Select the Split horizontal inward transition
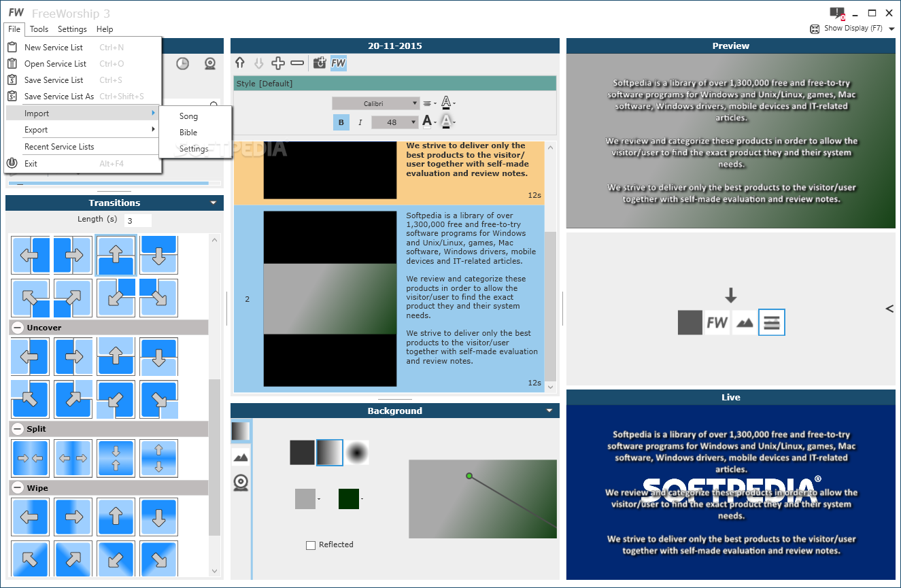The image size is (901, 588). 29,458
